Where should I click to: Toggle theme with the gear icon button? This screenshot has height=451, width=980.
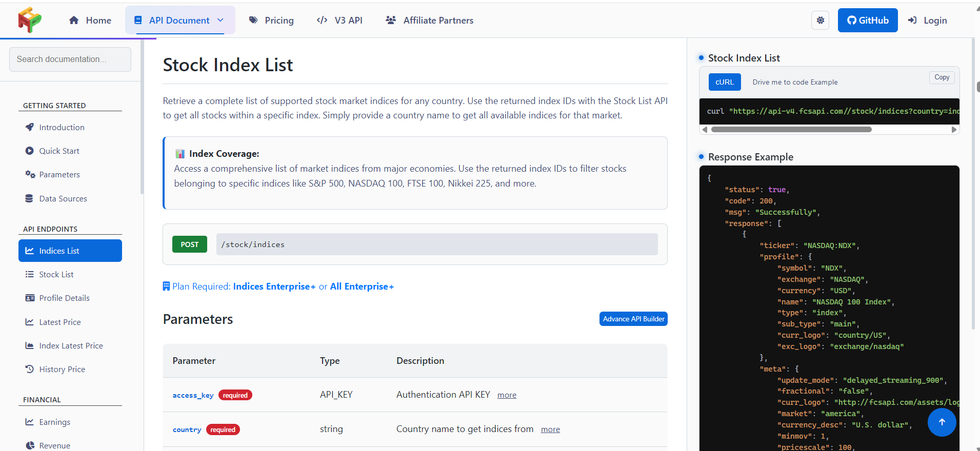pyautogui.click(x=821, y=20)
